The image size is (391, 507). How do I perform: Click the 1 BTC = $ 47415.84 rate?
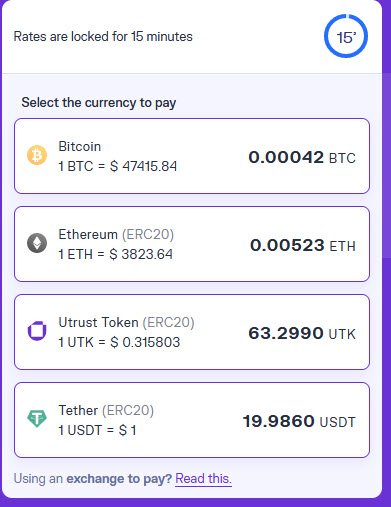click(x=118, y=166)
